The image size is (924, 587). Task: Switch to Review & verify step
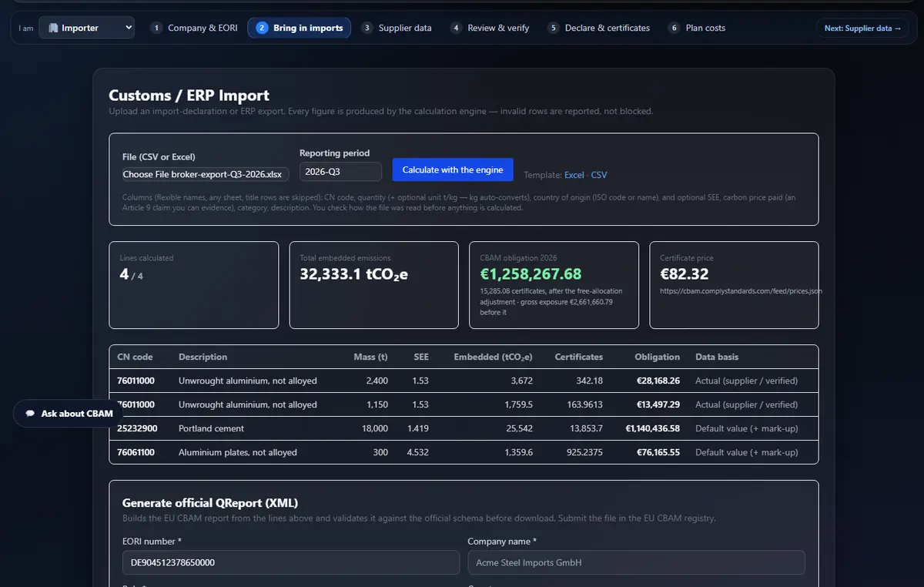coord(490,28)
